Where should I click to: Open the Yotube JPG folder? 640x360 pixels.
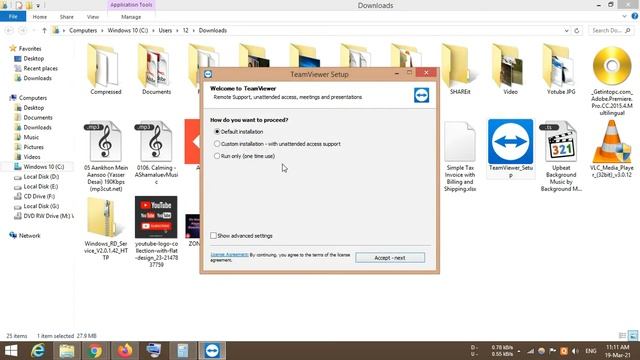[x=561, y=66]
